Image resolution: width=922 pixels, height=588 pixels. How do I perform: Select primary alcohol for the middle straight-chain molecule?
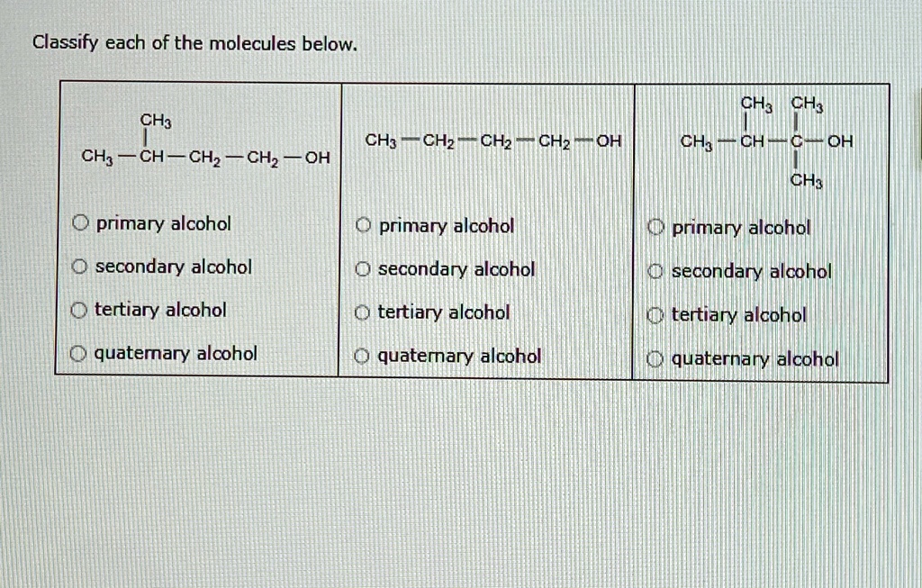(x=363, y=226)
